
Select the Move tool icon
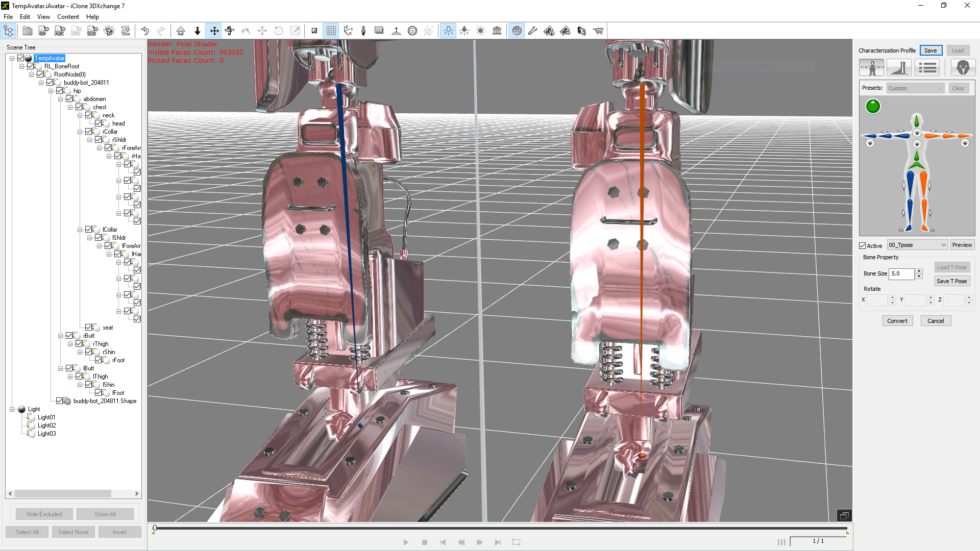tap(214, 31)
